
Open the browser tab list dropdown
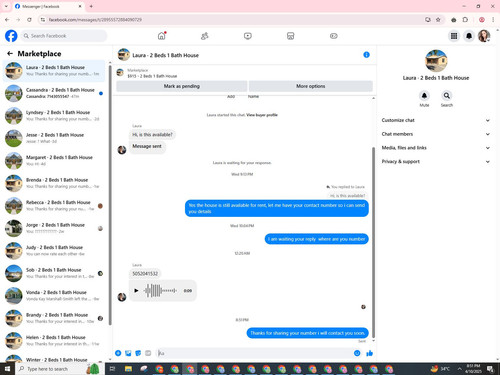6,6
